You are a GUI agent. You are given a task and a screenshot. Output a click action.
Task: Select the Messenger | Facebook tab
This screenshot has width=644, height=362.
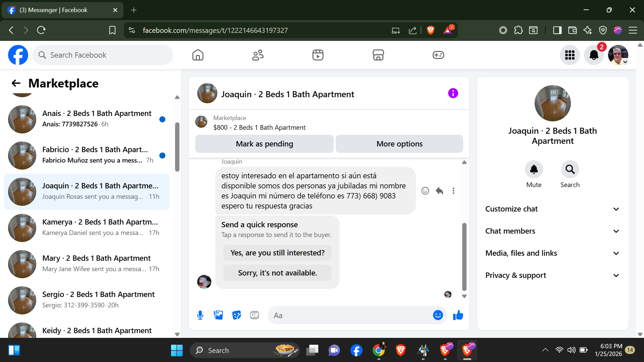click(62, 10)
